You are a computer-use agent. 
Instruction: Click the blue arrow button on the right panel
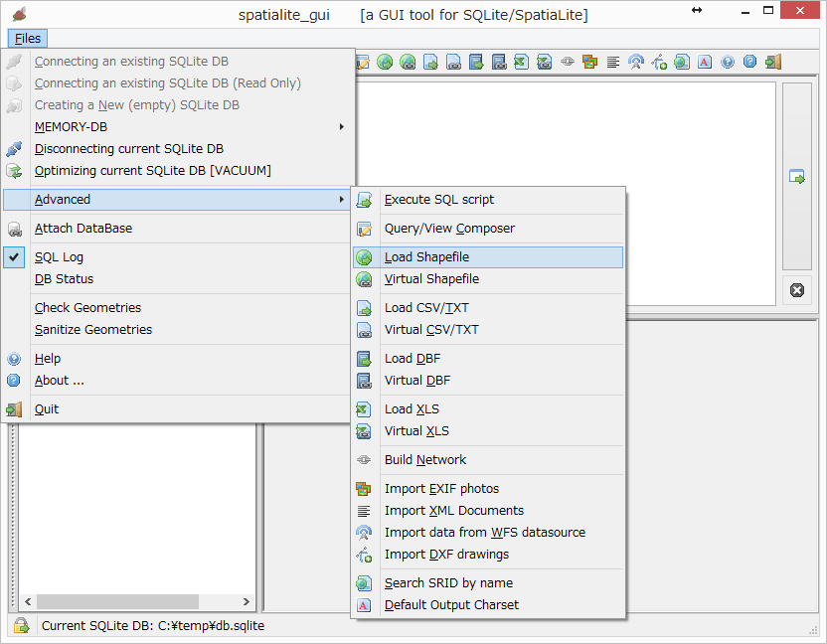[x=795, y=176]
